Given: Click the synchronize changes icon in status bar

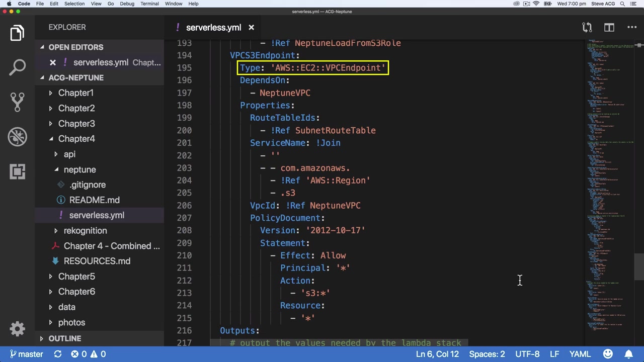Looking at the screenshot, I should coord(58,354).
